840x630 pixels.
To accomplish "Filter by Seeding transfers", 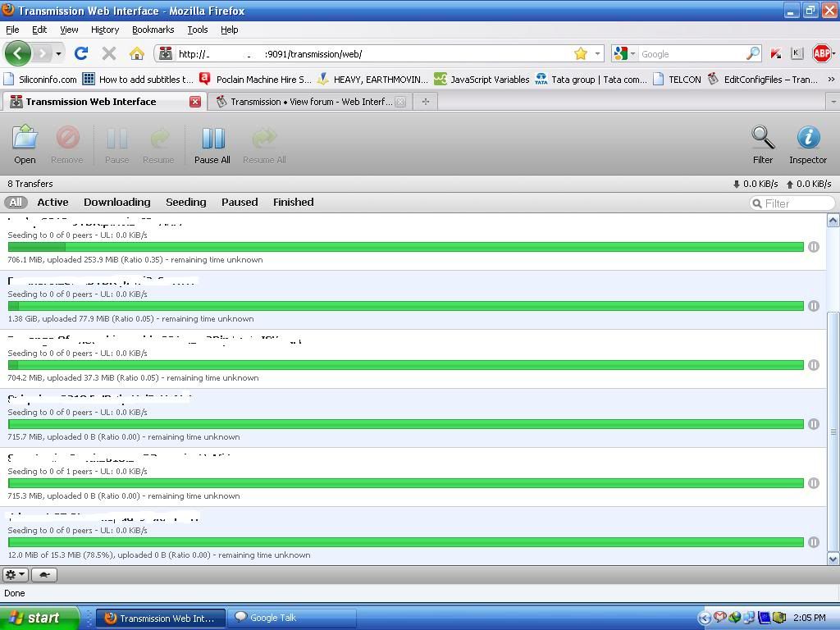I will (x=186, y=202).
